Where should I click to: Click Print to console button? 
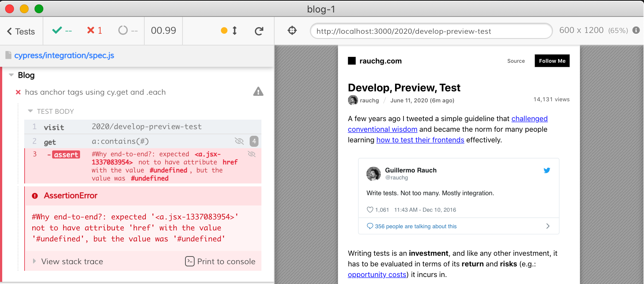click(x=220, y=261)
